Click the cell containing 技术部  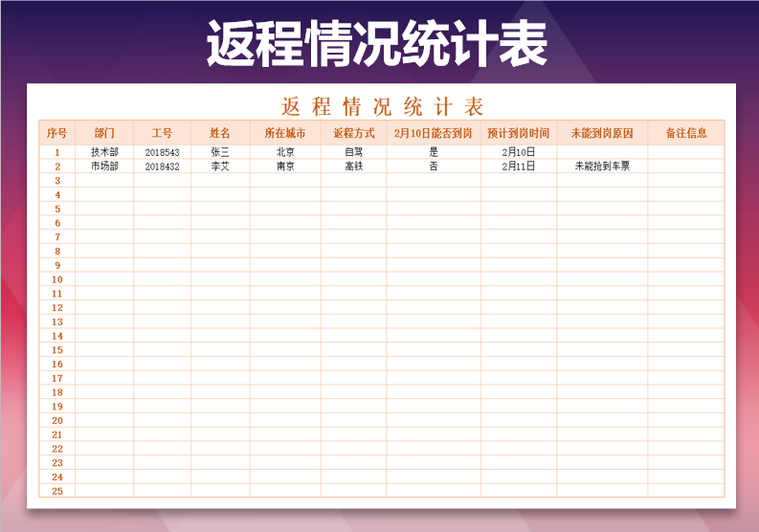104,152
